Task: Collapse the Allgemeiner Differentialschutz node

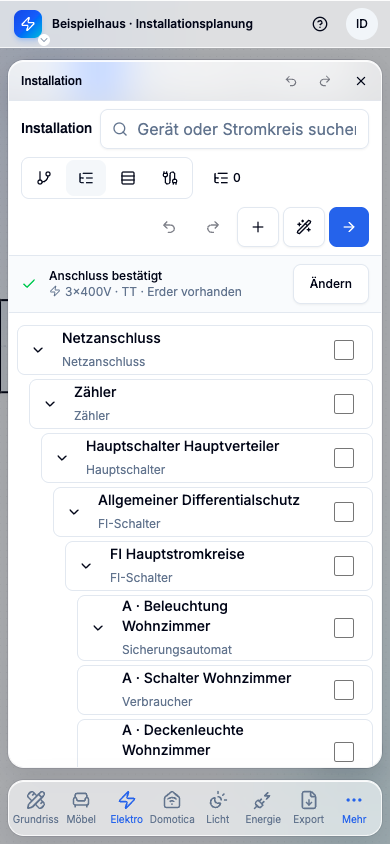Action: click(74, 512)
